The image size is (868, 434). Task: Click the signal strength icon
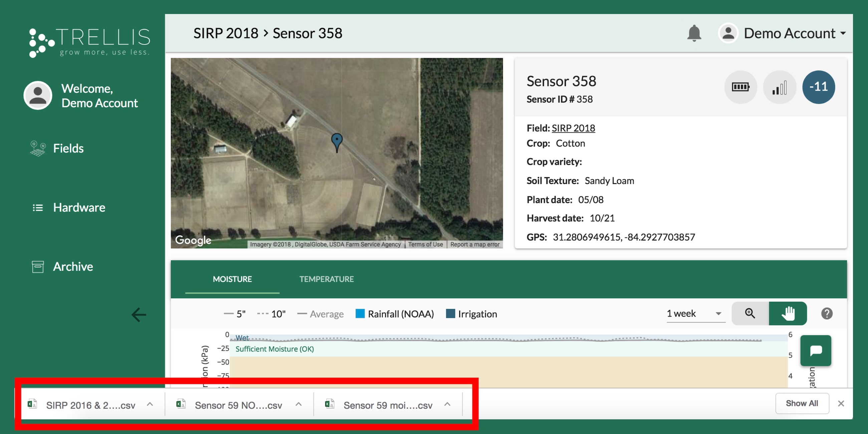[780, 87]
